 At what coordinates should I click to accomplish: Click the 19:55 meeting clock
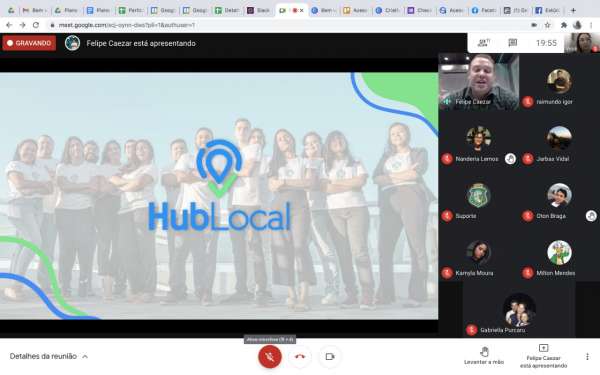[x=546, y=43]
